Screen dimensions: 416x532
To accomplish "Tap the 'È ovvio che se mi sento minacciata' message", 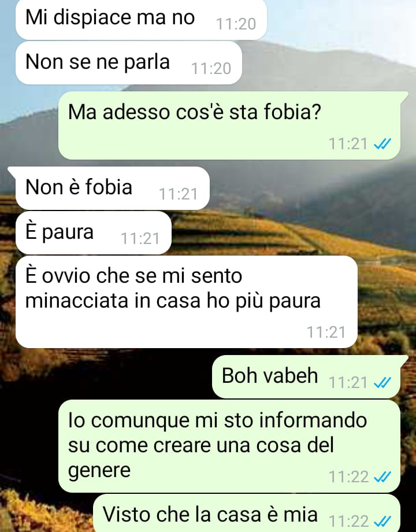I will 187,302.
